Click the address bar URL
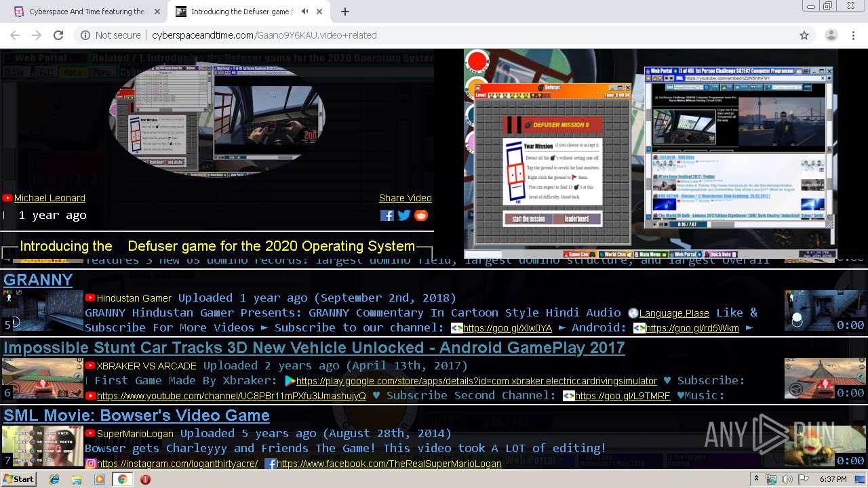The height and width of the screenshot is (488, 868). pyautogui.click(x=264, y=35)
